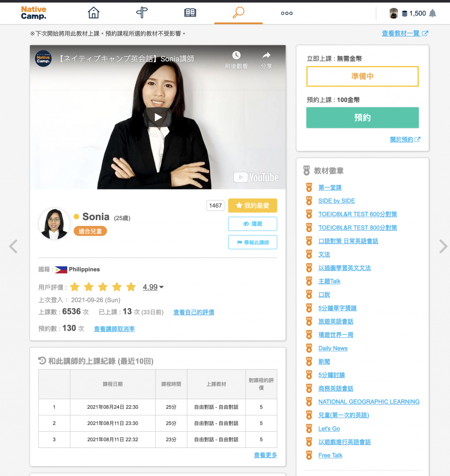Open the Let's Go badge link

(329, 429)
